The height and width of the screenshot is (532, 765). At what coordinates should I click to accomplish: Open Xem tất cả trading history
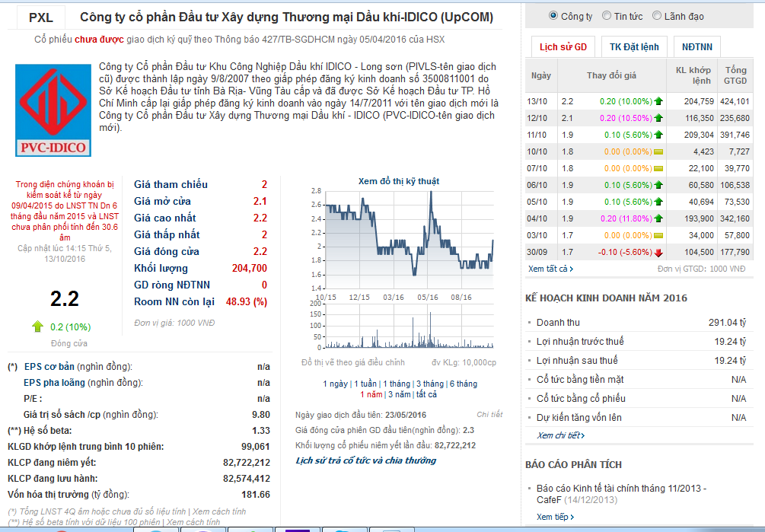[x=550, y=269]
